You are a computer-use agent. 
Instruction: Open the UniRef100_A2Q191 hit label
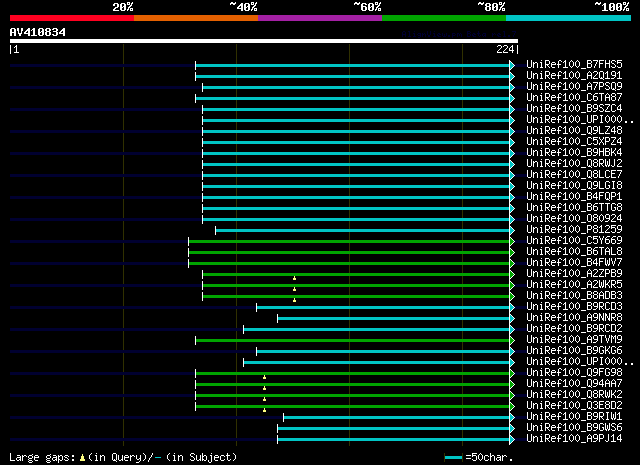coord(574,76)
